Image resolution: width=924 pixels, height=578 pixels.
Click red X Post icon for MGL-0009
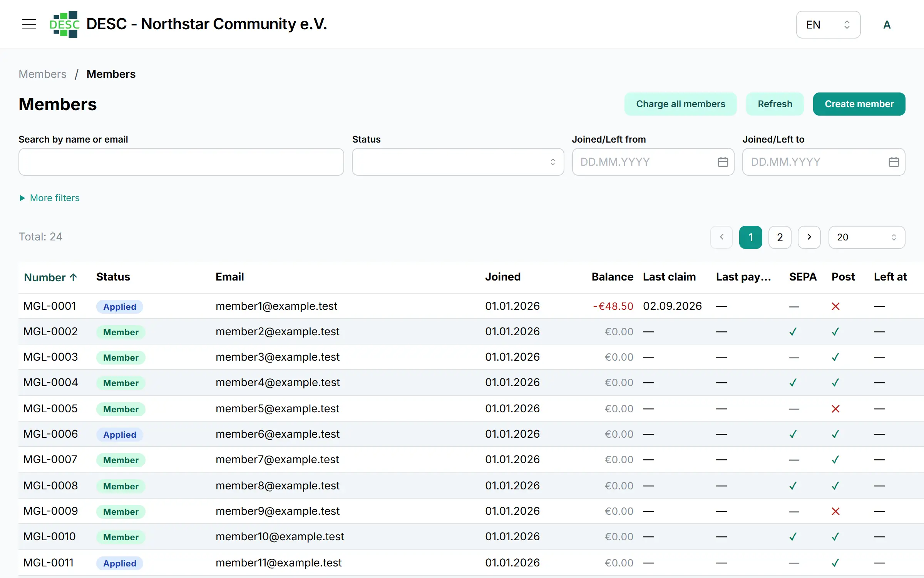tap(835, 511)
